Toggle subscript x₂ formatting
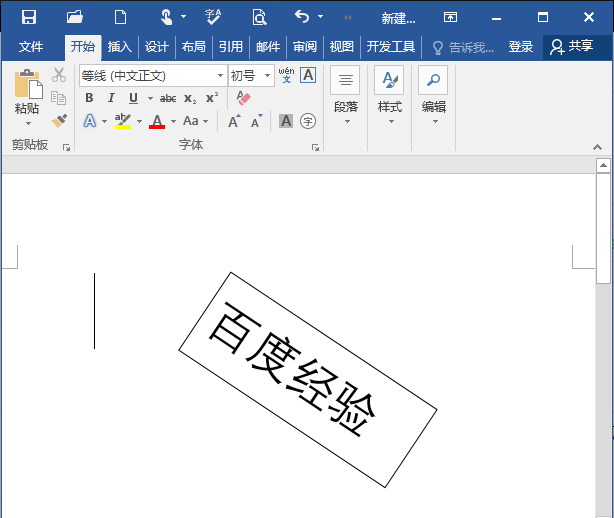This screenshot has height=518, width=614. [190, 98]
